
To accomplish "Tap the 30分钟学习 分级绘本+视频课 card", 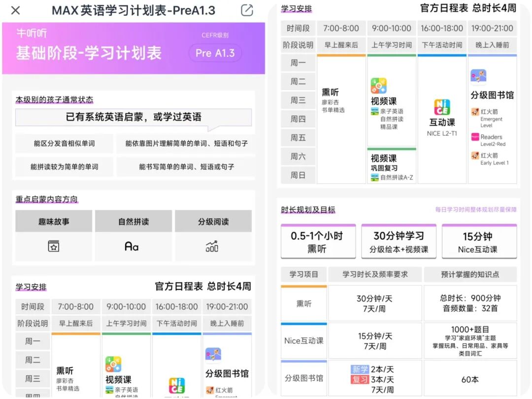I will pos(399,241).
